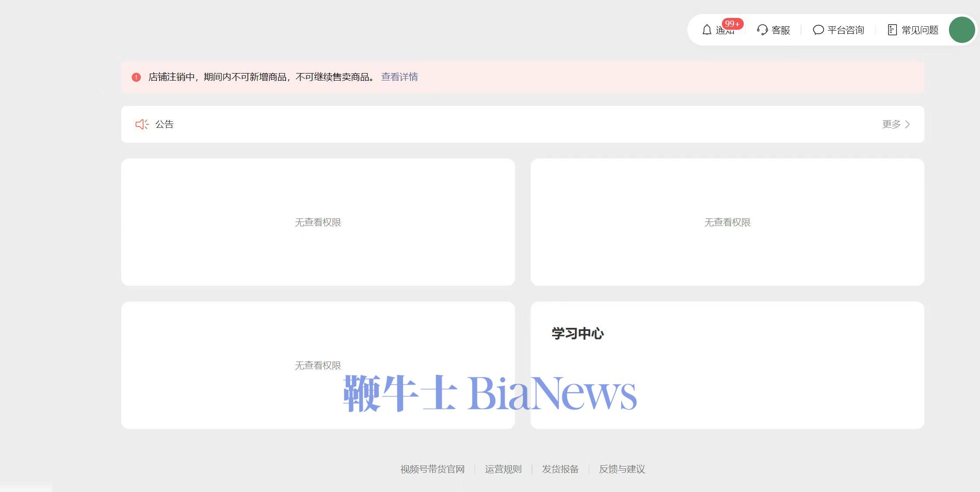Open the 常见问题 text menu item
This screenshot has width=980, height=492.
pyautogui.click(x=920, y=30)
